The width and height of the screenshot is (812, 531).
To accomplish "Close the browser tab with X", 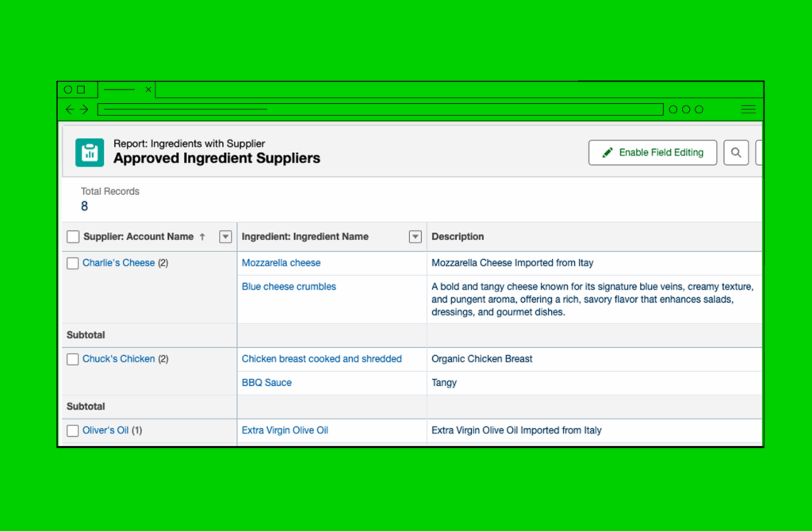I will [x=148, y=90].
